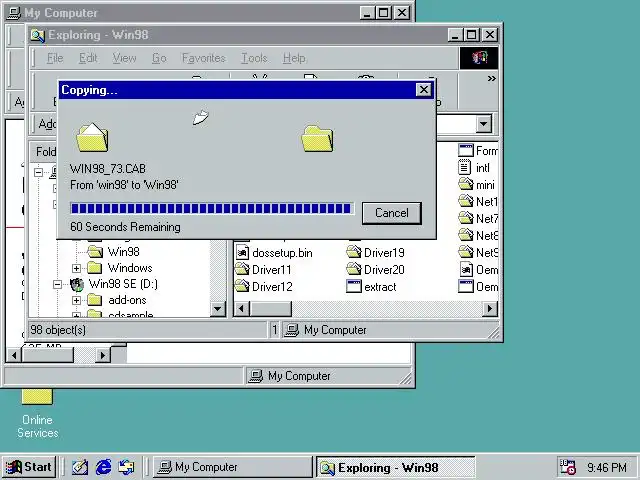
Task: Open the Favorites menu in Explorer
Action: pyautogui.click(x=203, y=58)
